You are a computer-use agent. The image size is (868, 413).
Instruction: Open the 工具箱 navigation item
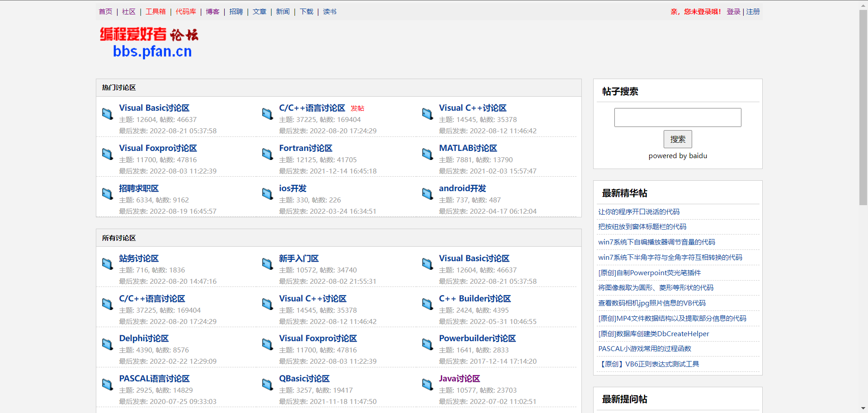click(156, 12)
